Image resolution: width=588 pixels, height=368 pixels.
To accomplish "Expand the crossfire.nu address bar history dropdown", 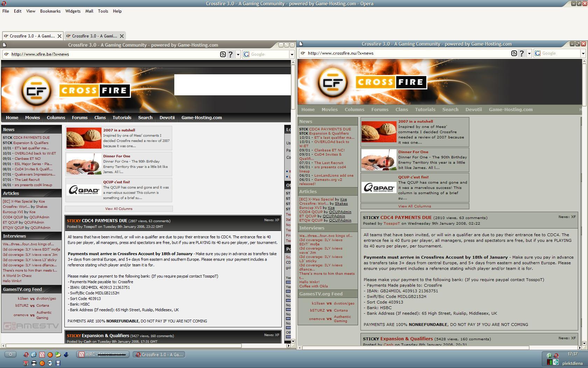I will pos(529,53).
